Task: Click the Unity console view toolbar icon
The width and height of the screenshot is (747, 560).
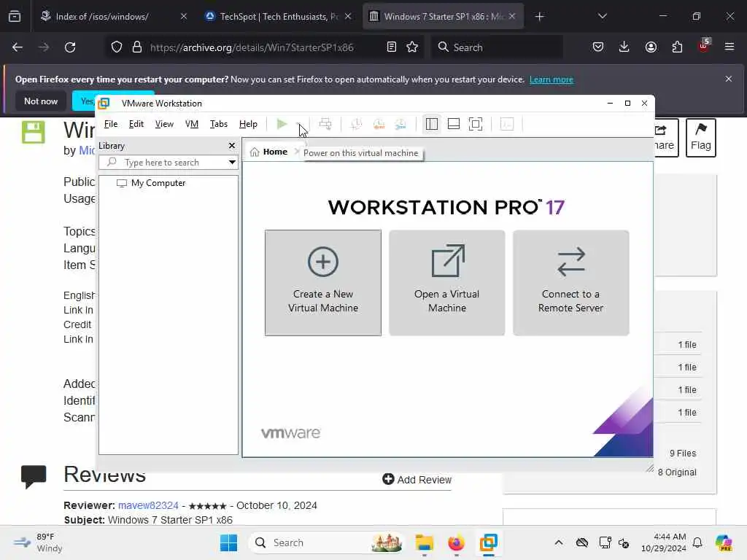Action: click(507, 124)
